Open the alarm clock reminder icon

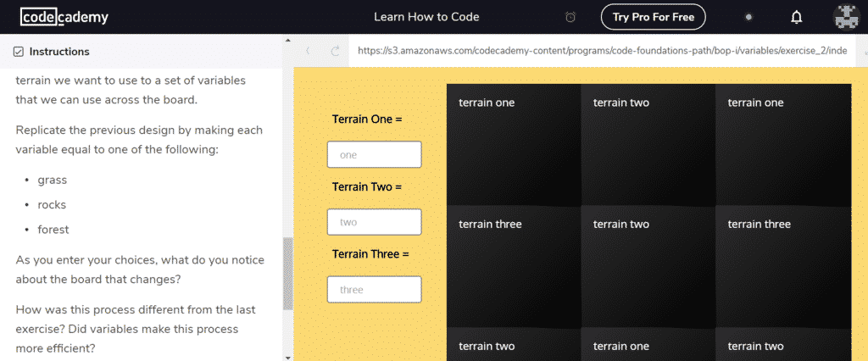[570, 17]
